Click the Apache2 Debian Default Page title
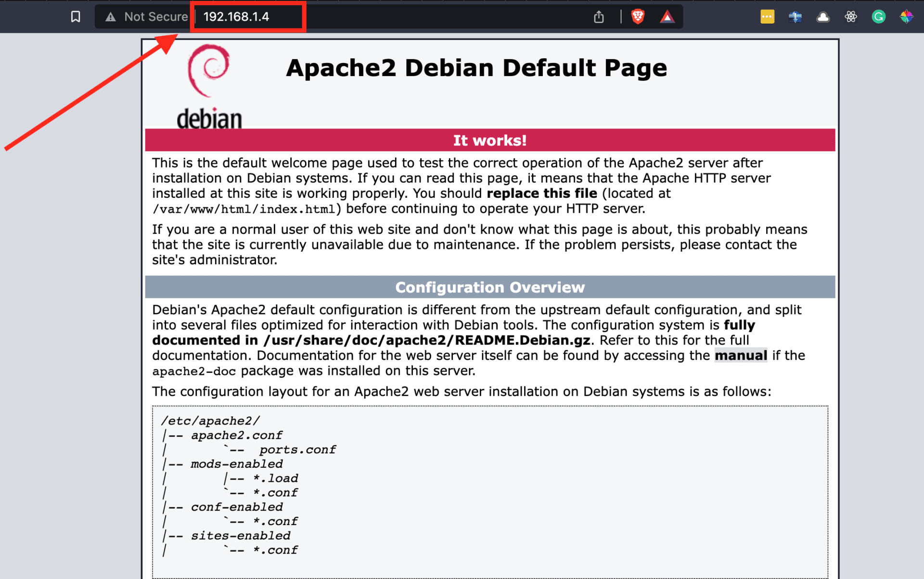Image resolution: width=924 pixels, height=579 pixels. (x=476, y=67)
